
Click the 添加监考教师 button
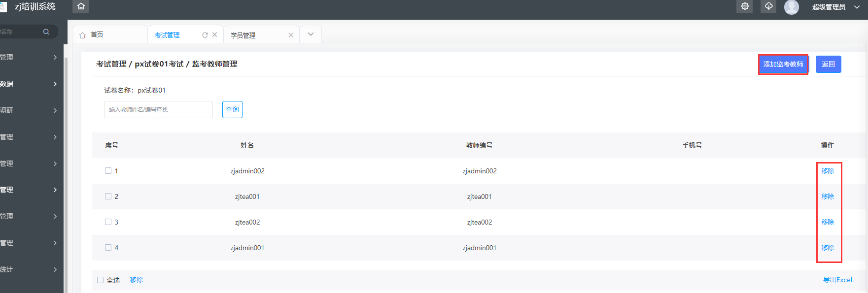point(783,64)
